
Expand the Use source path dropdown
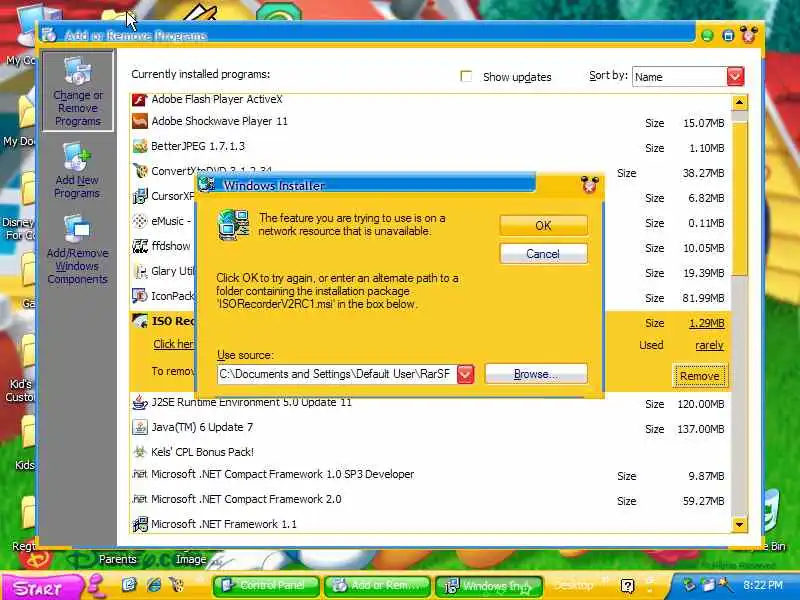tap(465, 374)
